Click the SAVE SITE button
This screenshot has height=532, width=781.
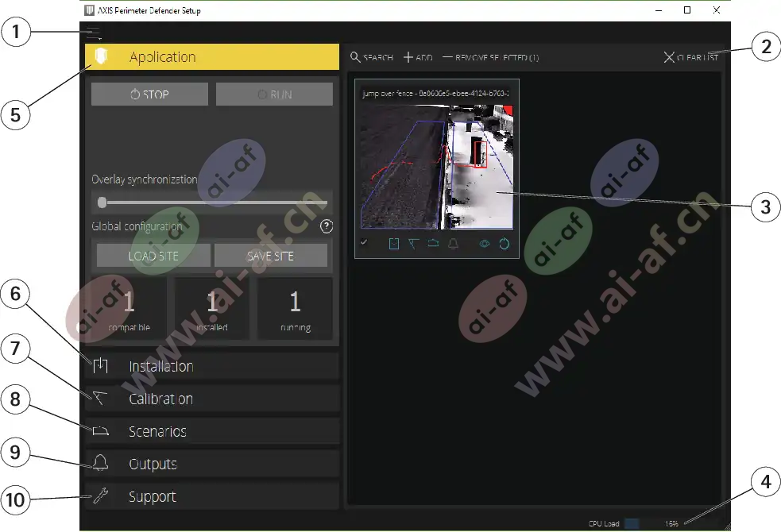[x=270, y=256]
